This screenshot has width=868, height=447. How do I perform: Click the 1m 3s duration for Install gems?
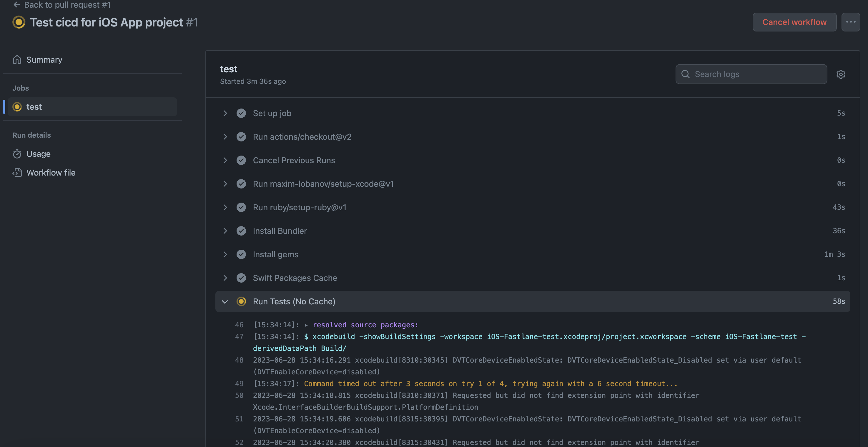[x=835, y=254]
